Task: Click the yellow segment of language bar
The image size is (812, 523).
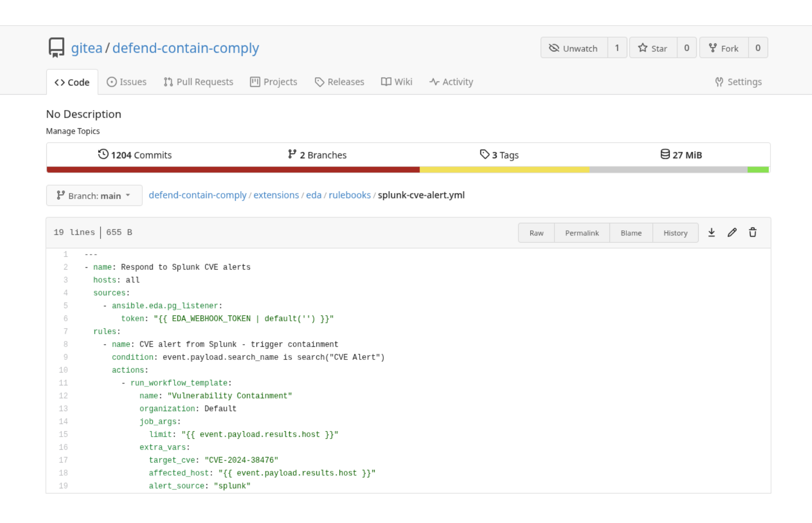Action: pyautogui.click(x=504, y=169)
